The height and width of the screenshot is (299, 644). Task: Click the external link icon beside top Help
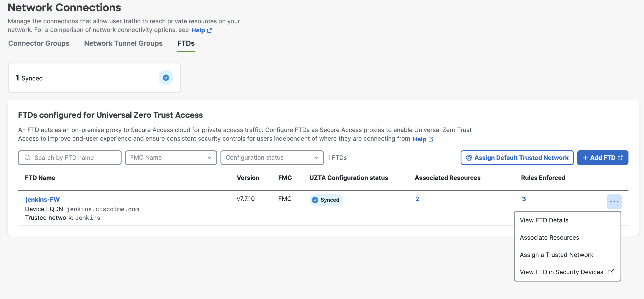[210, 30]
